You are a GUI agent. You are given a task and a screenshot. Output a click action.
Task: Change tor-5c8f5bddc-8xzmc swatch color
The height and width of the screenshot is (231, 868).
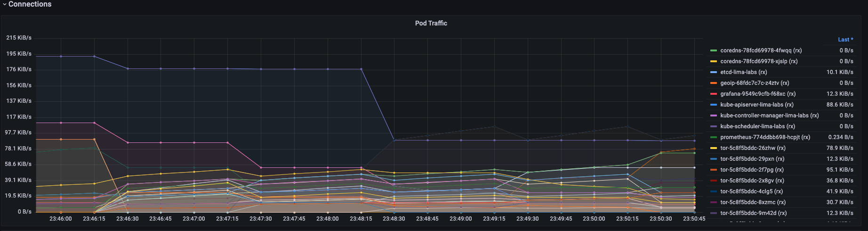[714, 202]
